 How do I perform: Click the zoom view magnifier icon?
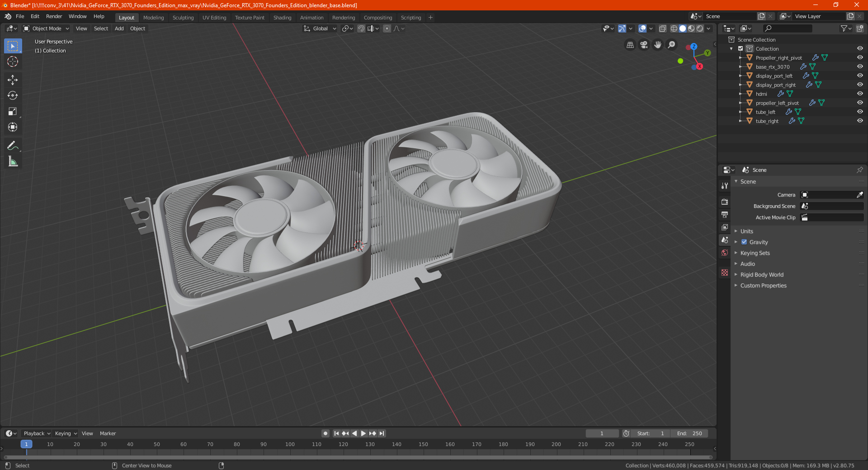click(x=672, y=45)
